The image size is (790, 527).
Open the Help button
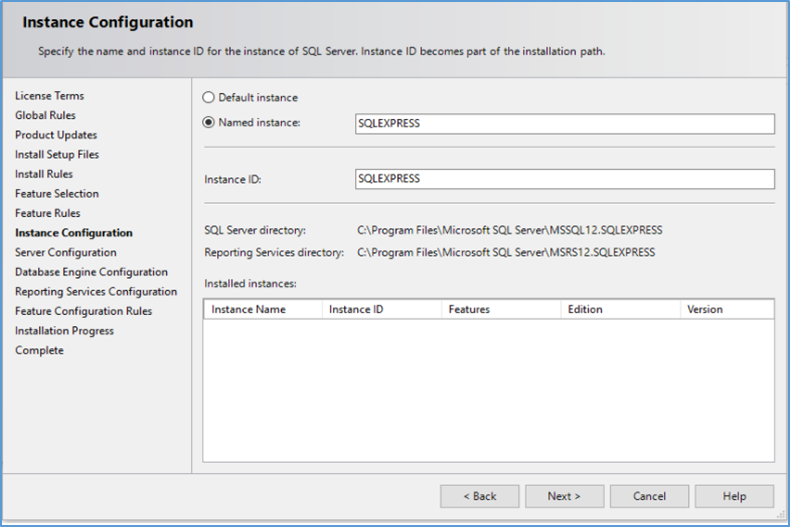pyautogui.click(x=734, y=496)
